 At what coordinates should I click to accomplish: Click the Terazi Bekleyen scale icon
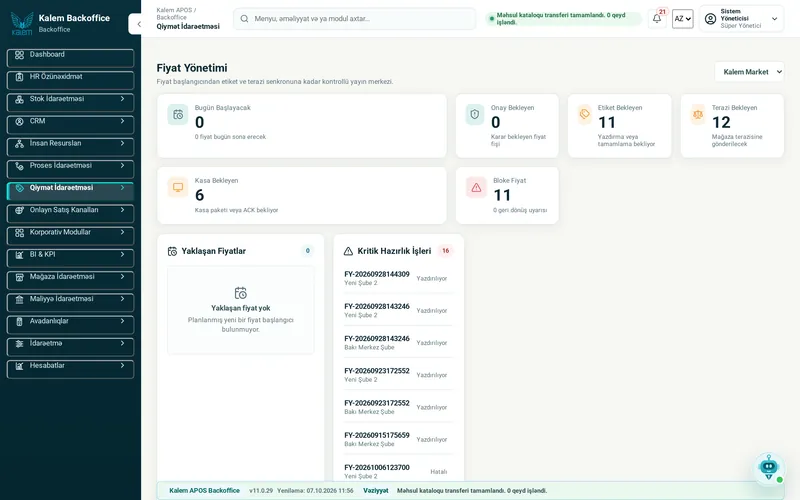(697, 114)
